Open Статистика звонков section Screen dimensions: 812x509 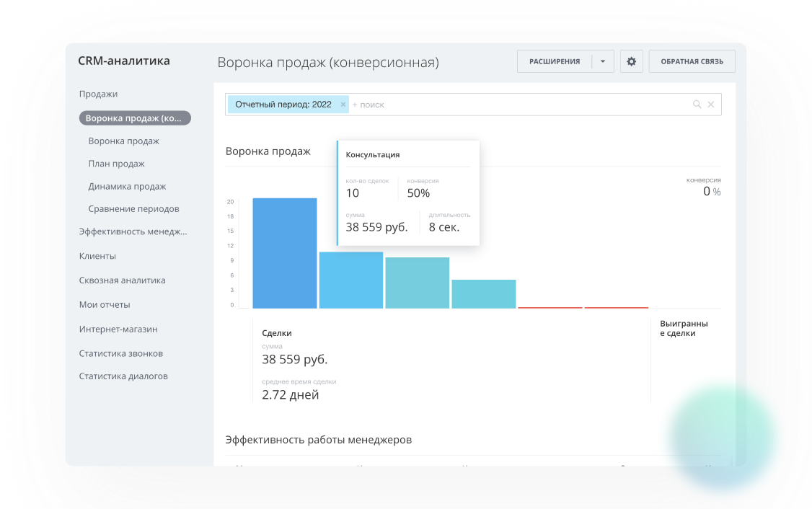point(120,353)
